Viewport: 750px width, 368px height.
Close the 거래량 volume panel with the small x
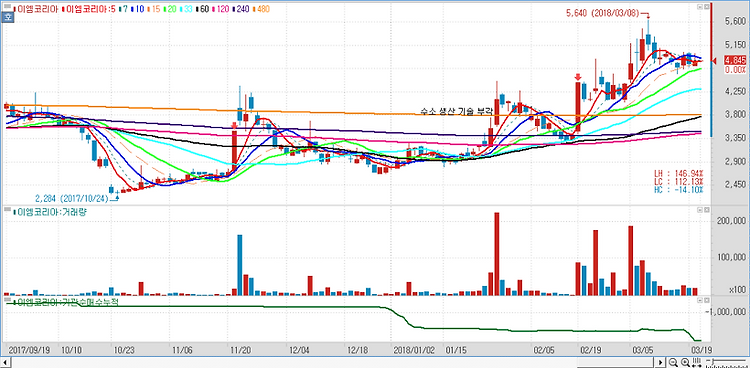(706, 210)
